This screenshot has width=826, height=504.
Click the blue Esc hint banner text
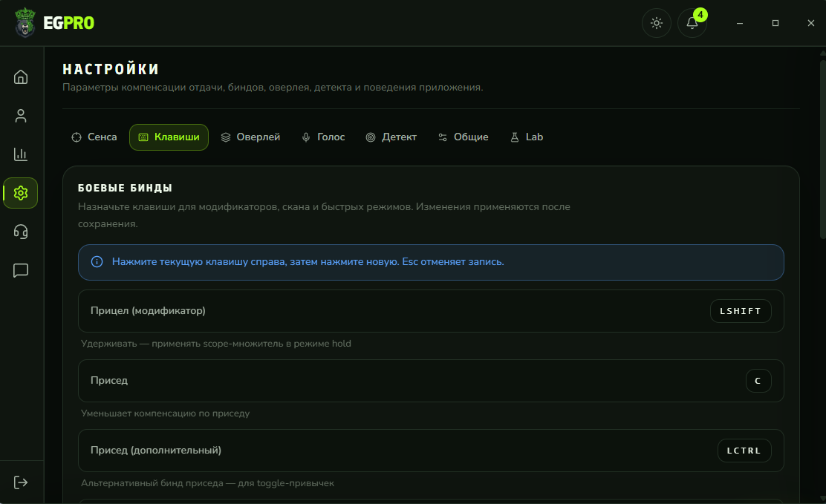coord(308,262)
